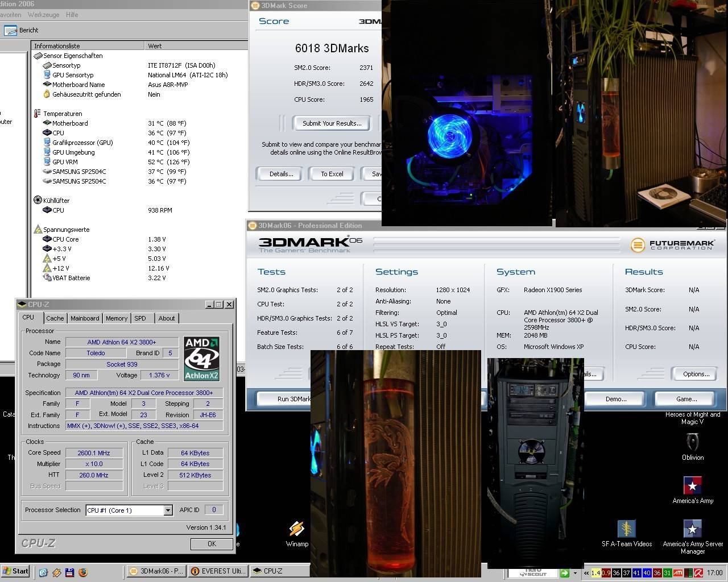Click the Gehäusezutritt gefunden lock icon
The width and height of the screenshot is (728, 582).
[47, 94]
